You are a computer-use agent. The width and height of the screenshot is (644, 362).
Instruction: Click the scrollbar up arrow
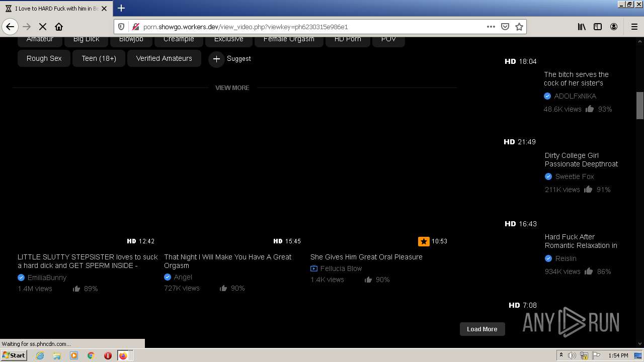640,41
